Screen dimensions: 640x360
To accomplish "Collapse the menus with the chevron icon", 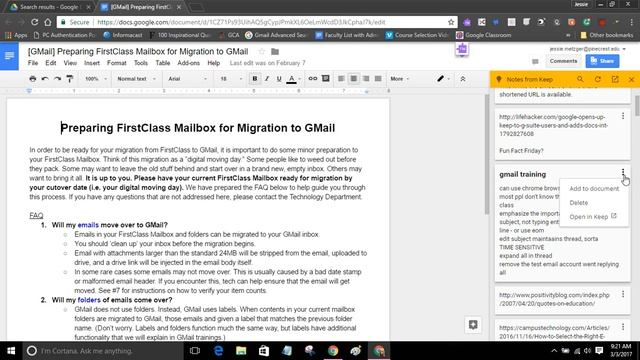I will pos(463,79).
